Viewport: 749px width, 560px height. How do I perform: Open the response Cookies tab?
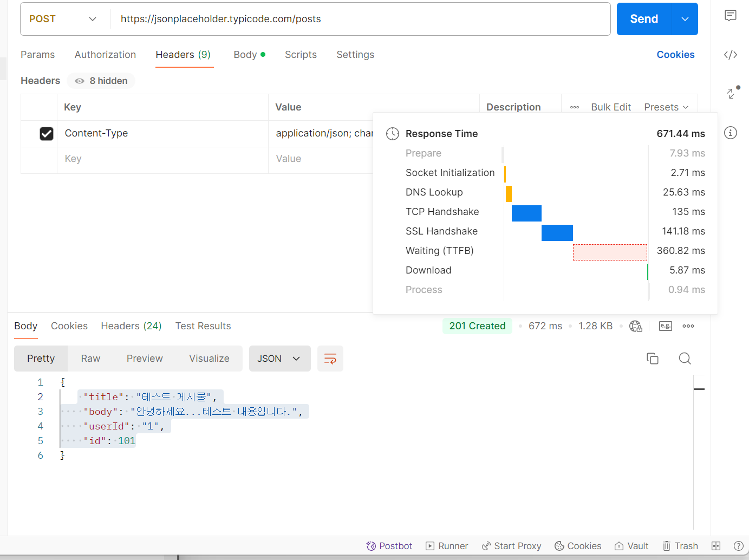tap(69, 326)
